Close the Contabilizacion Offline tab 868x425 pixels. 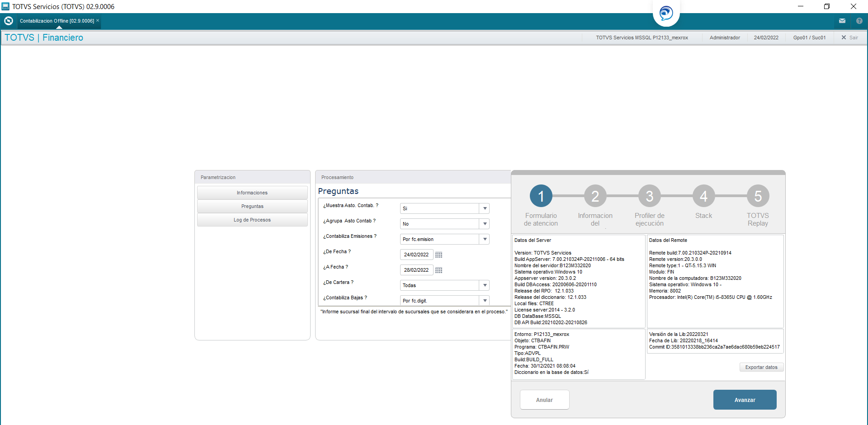98,20
